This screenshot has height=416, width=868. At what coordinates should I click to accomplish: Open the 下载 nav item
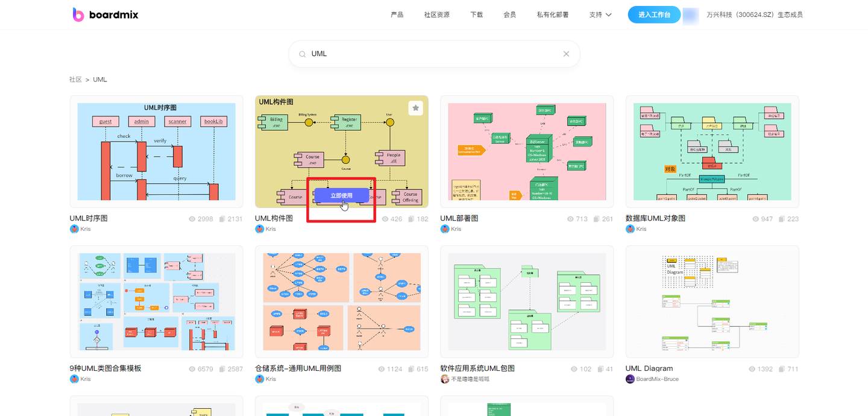[476, 14]
